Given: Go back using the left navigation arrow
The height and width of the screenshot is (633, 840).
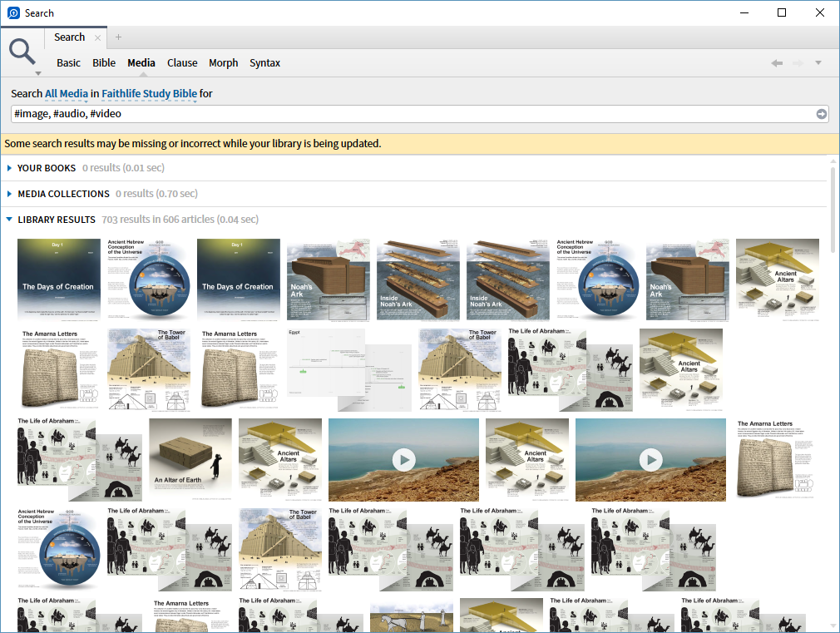Looking at the screenshot, I should pyautogui.click(x=777, y=63).
